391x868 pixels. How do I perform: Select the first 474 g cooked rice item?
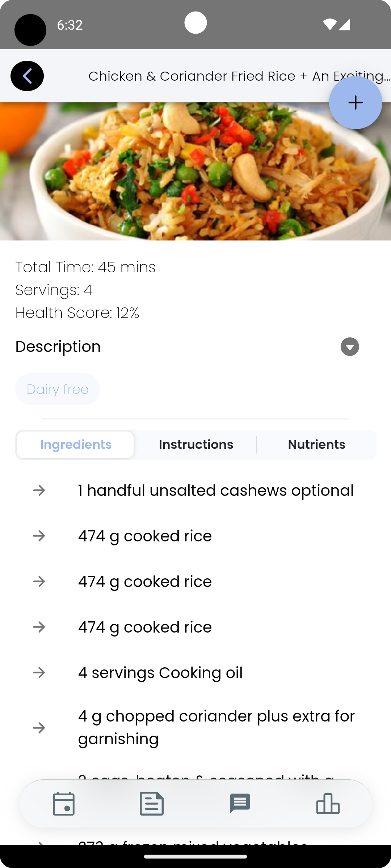click(x=195, y=536)
